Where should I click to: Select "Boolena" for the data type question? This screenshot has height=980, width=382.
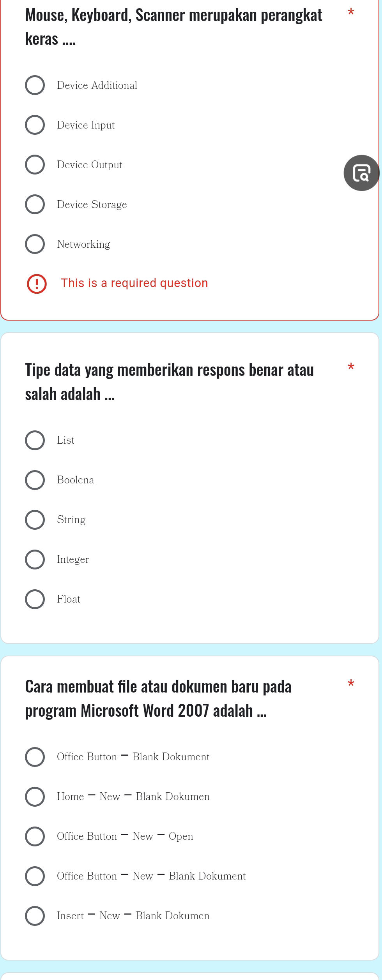35,480
